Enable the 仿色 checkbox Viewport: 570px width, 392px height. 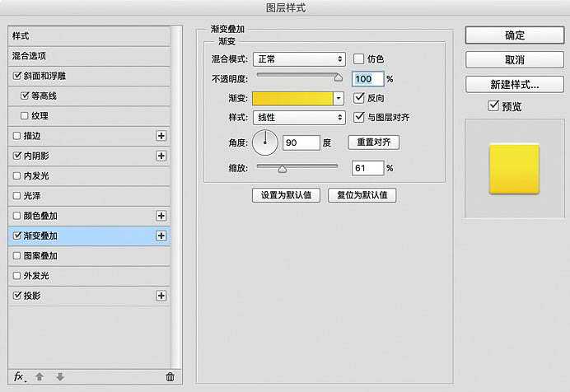(x=359, y=59)
